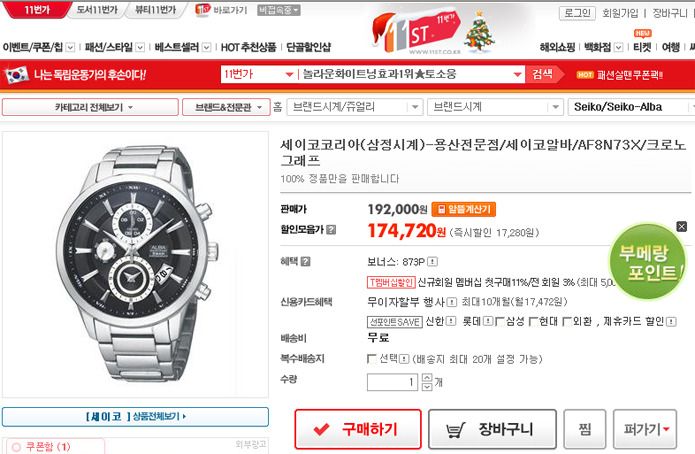Check the 현대 card checkbox

533,321
